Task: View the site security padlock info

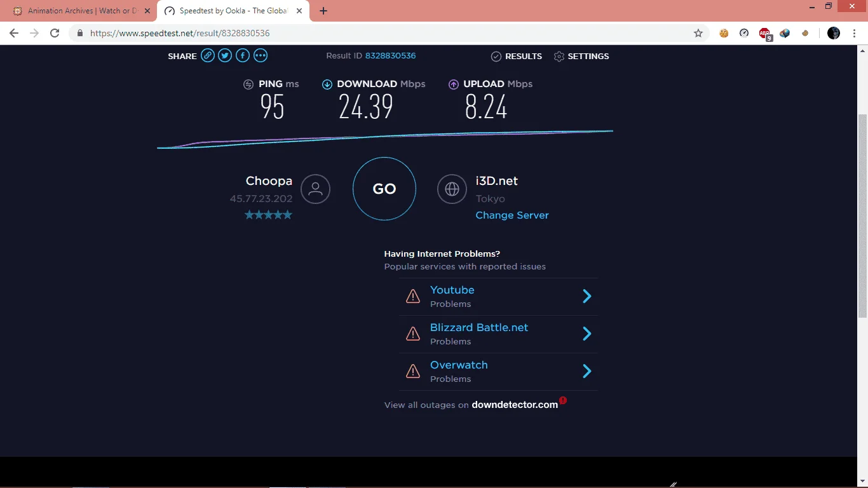Action: pos(80,33)
